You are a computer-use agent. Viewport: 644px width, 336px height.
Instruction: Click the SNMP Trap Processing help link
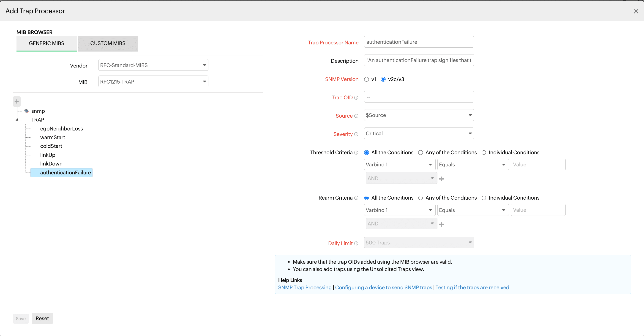point(305,287)
